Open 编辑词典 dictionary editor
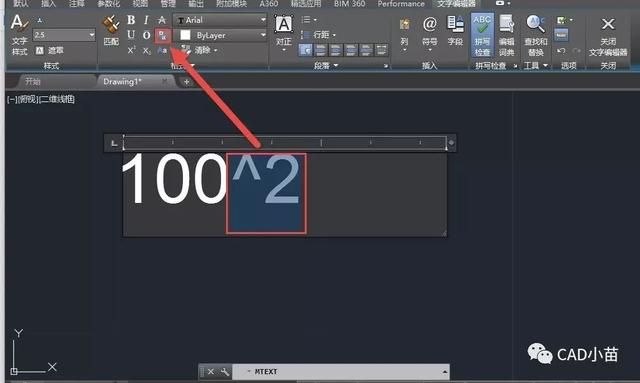This screenshot has height=383, width=640. (x=507, y=35)
